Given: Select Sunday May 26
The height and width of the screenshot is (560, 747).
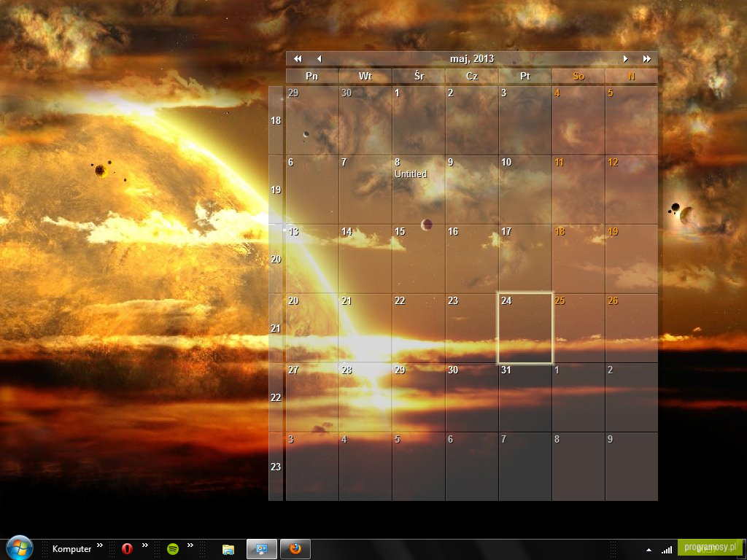Looking at the screenshot, I should tap(631, 328).
